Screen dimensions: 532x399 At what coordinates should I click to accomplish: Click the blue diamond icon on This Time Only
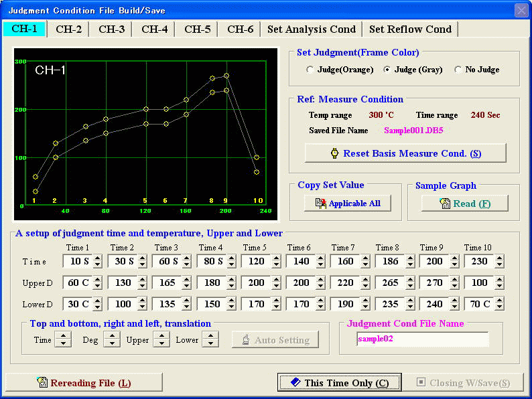295,382
